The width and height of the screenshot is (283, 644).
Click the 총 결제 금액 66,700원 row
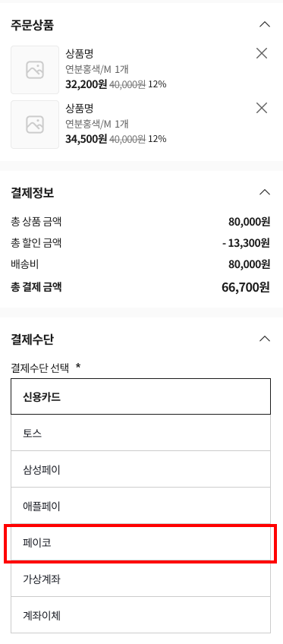click(140, 287)
